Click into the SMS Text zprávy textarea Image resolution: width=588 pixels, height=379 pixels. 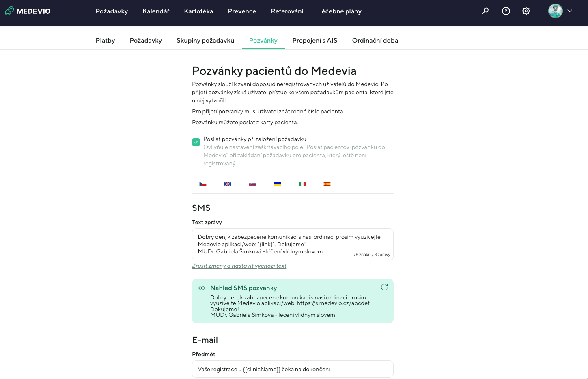point(292,244)
